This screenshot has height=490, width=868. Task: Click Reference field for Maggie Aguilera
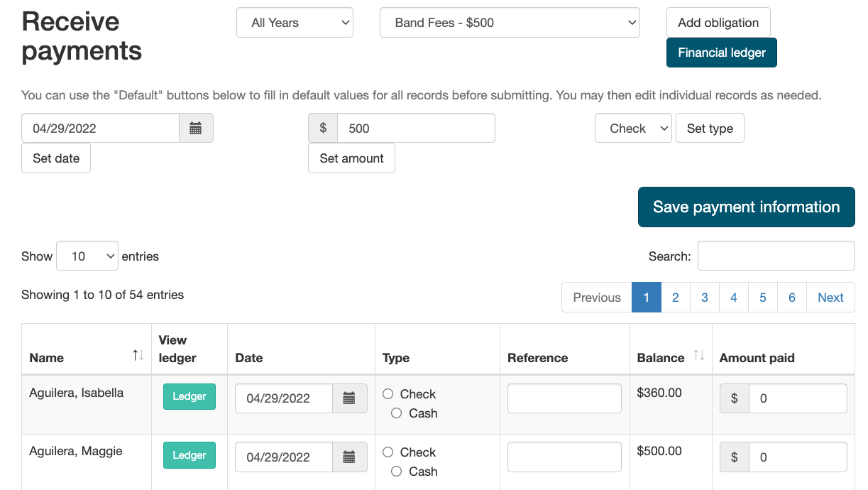[564, 457]
